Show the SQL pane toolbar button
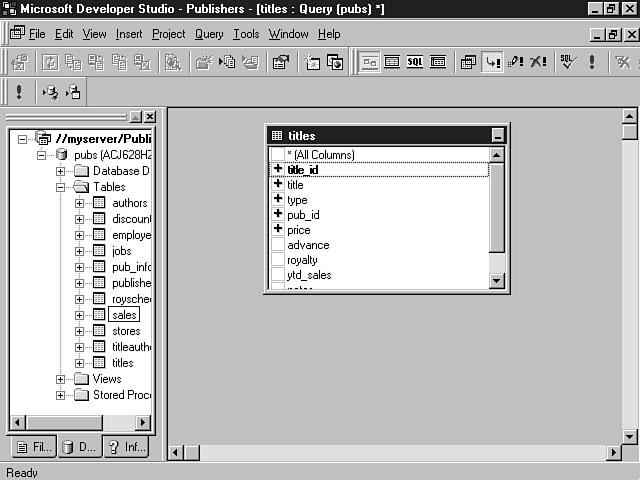The image size is (640, 480). [x=415, y=62]
